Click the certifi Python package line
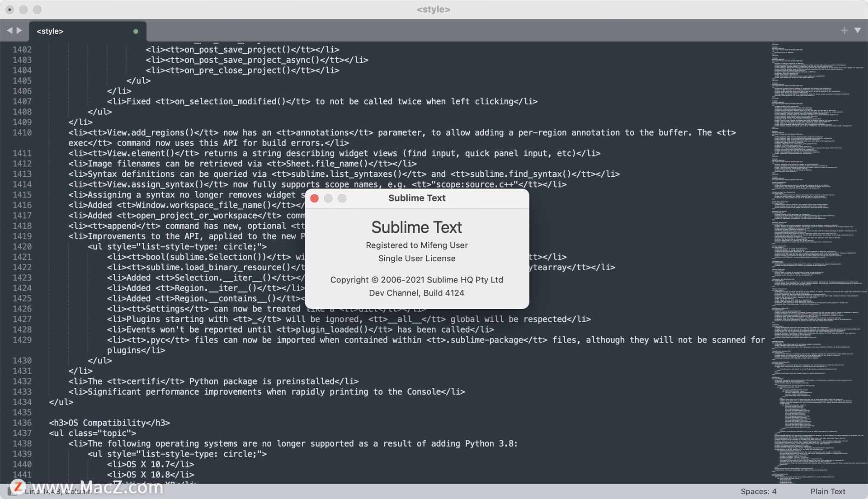The height and width of the screenshot is (499, 868). tap(213, 381)
